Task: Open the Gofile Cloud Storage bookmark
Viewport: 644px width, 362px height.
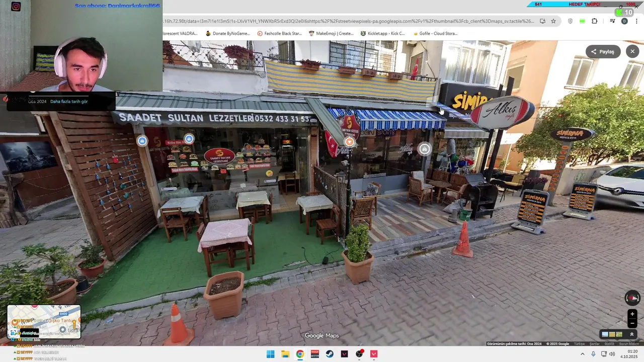Action: [435, 34]
